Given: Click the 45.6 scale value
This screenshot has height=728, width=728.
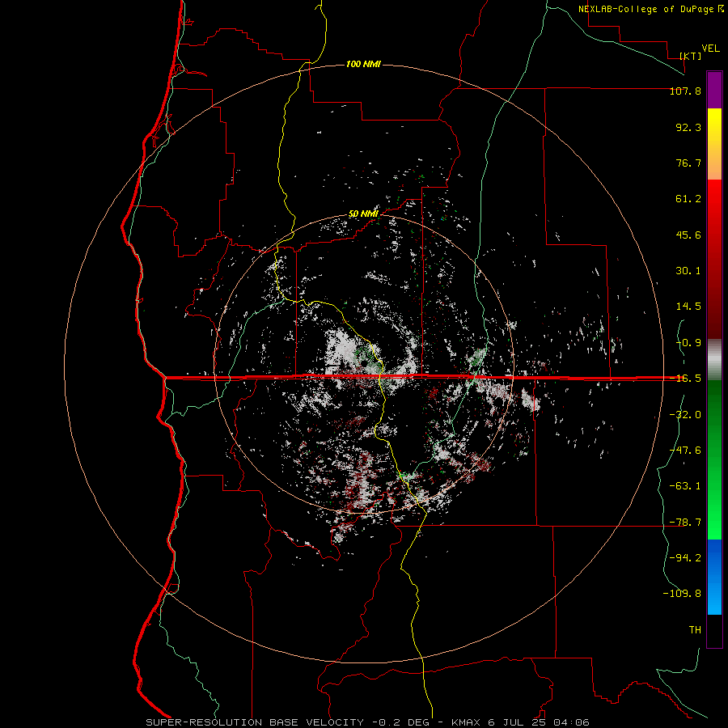Looking at the screenshot, I should (688, 235).
